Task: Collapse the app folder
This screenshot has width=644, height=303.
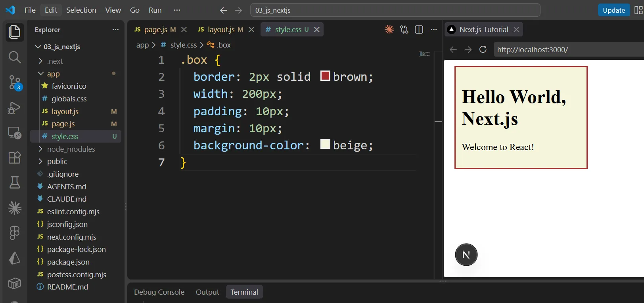Action: pos(40,74)
